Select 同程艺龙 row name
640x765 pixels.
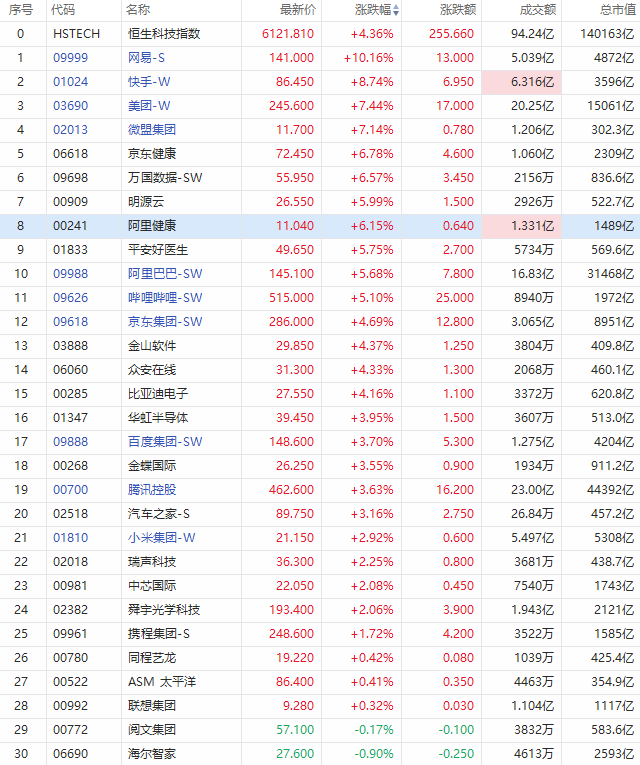[152, 658]
